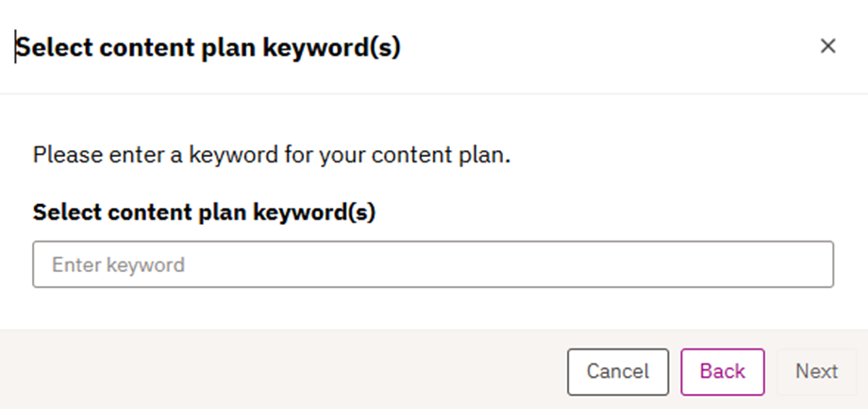Click empty footer area left of Cancel
Screen dimensions: 868x409
click(283, 371)
